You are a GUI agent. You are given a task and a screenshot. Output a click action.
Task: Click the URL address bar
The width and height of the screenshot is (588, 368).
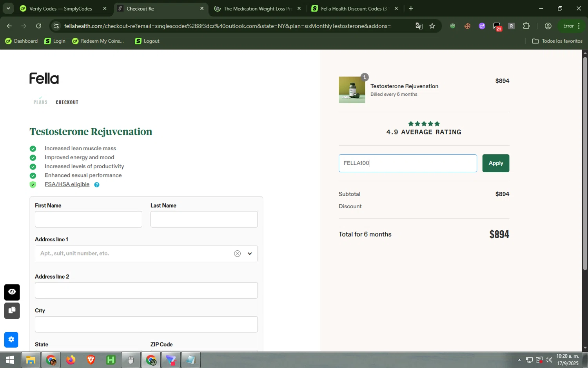point(227,26)
